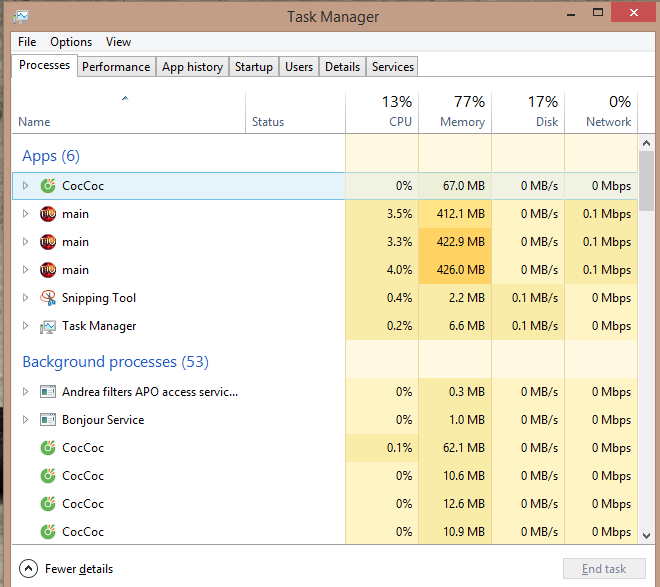Maximize the Task Manager window

[598, 12]
